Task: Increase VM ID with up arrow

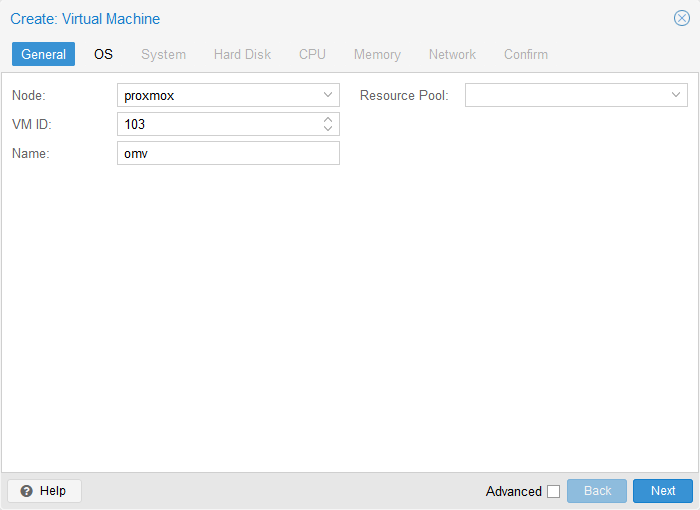Action: pos(328,119)
